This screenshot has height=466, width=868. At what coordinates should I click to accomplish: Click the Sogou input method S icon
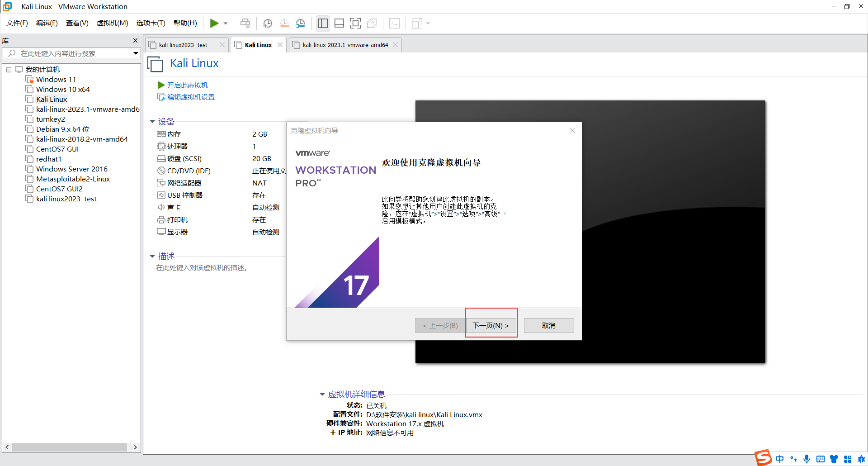coord(764,458)
